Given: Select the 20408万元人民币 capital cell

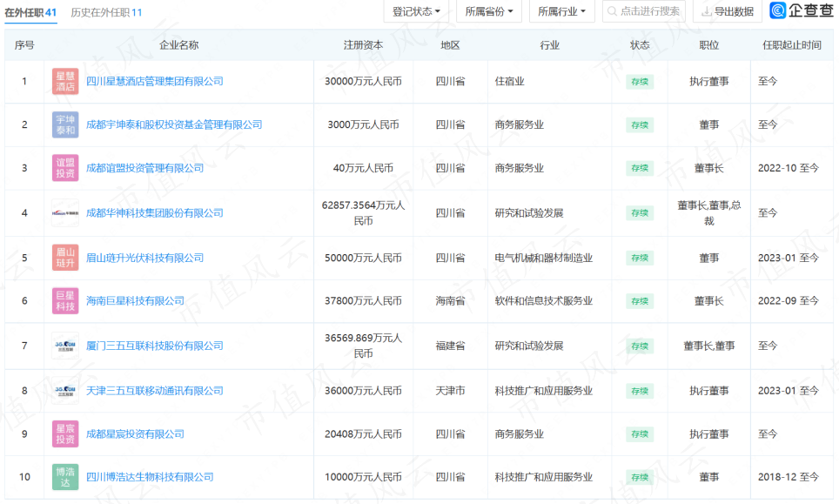Looking at the screenshot, I should [363, 433].
